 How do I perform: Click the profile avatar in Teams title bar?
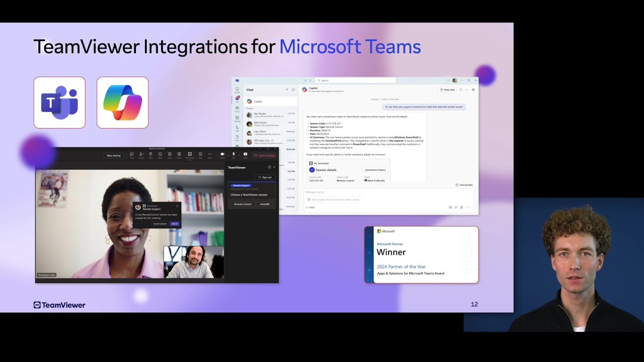coord(455,80)
